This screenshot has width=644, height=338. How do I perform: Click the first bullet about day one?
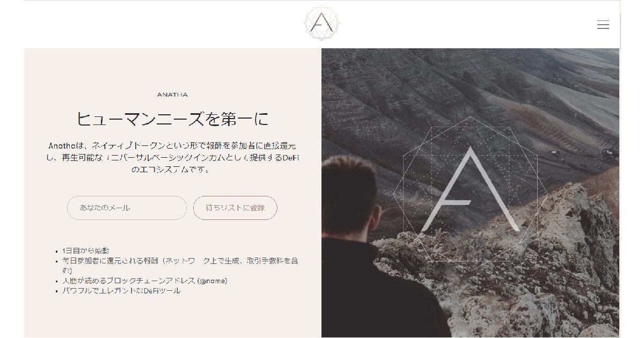(x=85, y=251)
